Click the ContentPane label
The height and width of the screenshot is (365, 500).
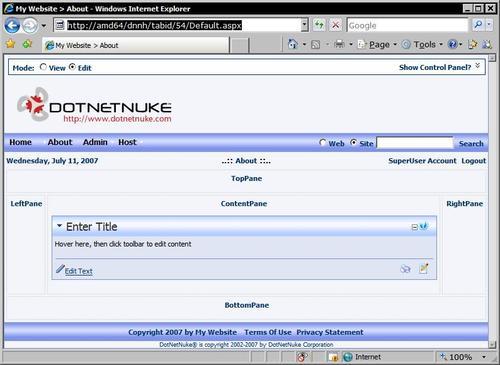244,204
